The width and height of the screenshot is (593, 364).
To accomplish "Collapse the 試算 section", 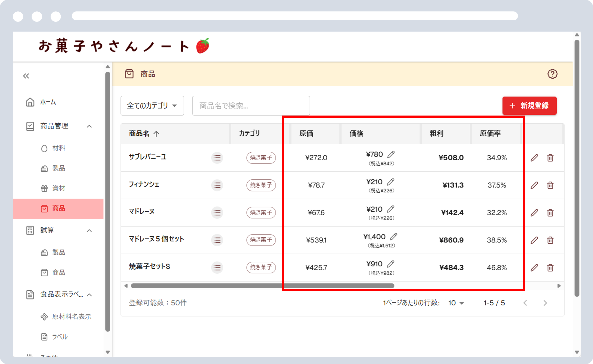I will tap(89, 231).
